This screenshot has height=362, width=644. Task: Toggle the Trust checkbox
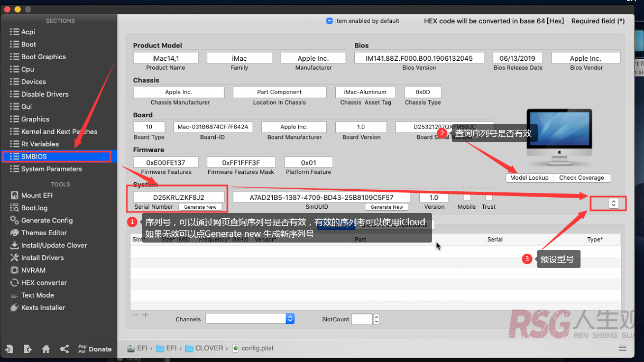click(x=489, y=197)
